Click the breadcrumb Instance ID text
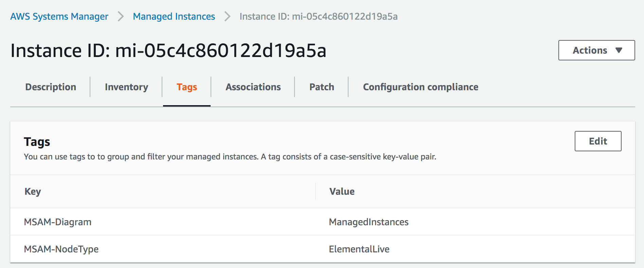This screenshot has width=644, height=268. coord(318,16)
